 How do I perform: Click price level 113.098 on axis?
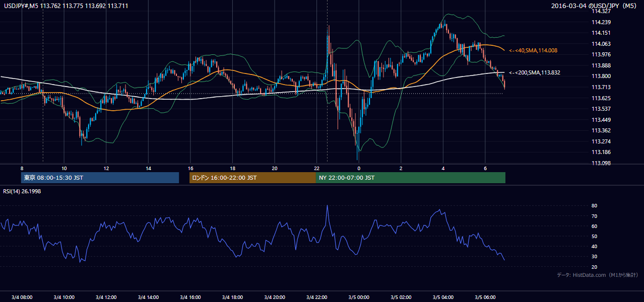coord(601,163)
